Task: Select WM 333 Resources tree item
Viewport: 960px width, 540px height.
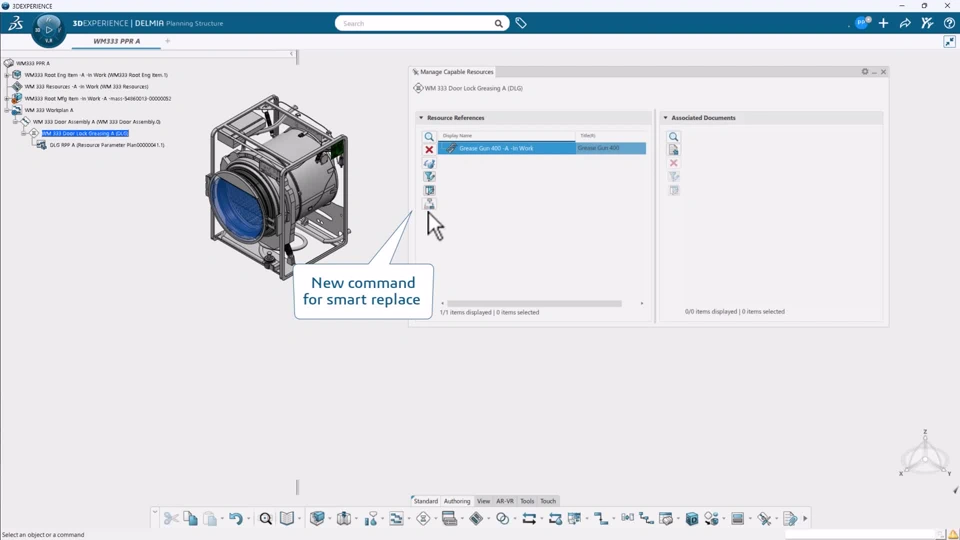Action: (86, 86)
